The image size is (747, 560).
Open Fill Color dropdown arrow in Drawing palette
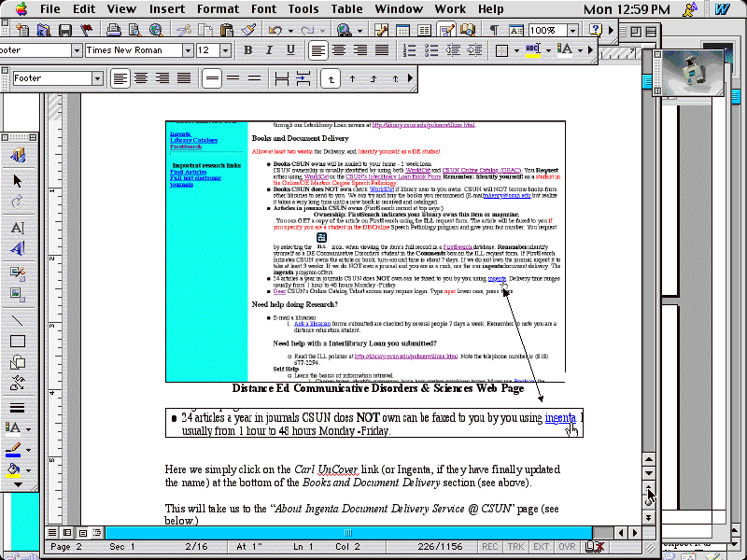click(x=29, y=470)
